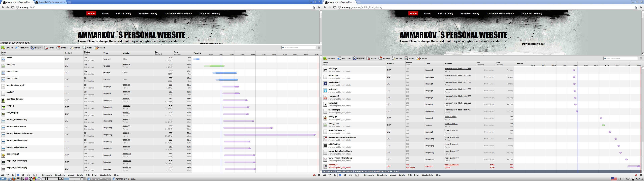
Task: Filter by Fonts in right DevTools
Action: click(417, 175)
